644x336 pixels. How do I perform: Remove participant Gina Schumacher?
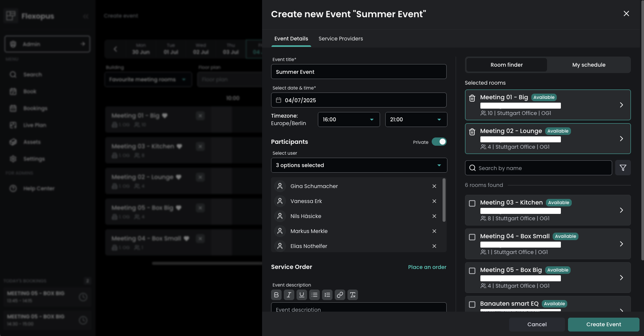(434, 186)
